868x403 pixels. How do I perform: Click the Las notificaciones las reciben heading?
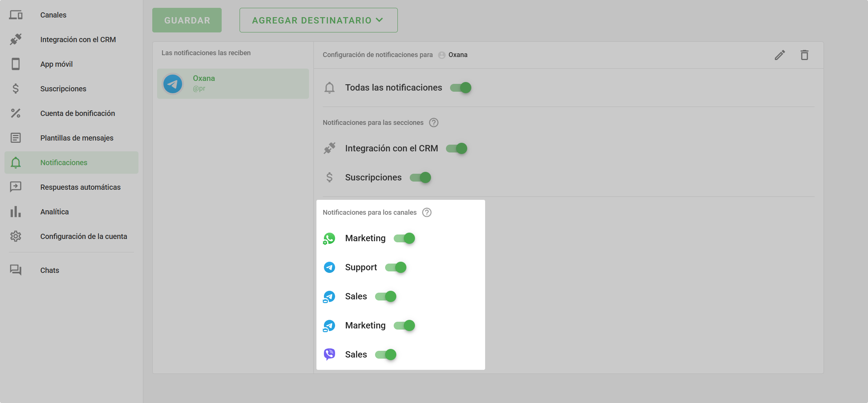point(206,53)
